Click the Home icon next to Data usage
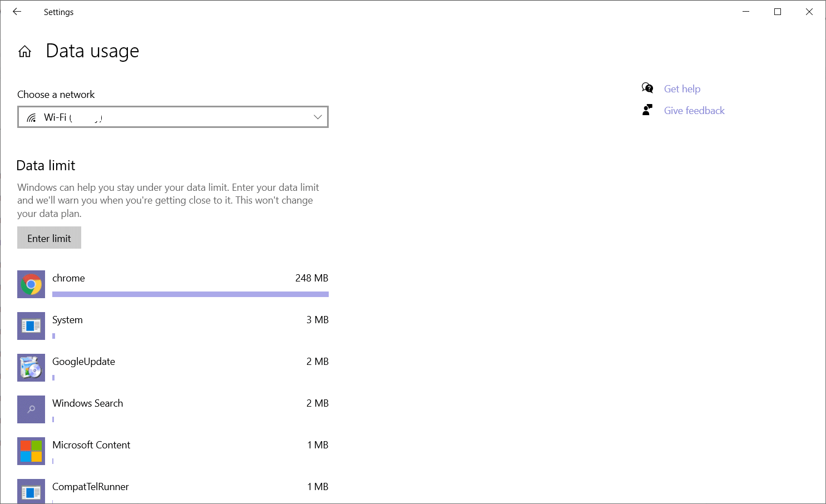The height and width of the screenshot is (504, 826). click(x=24, y=51)
